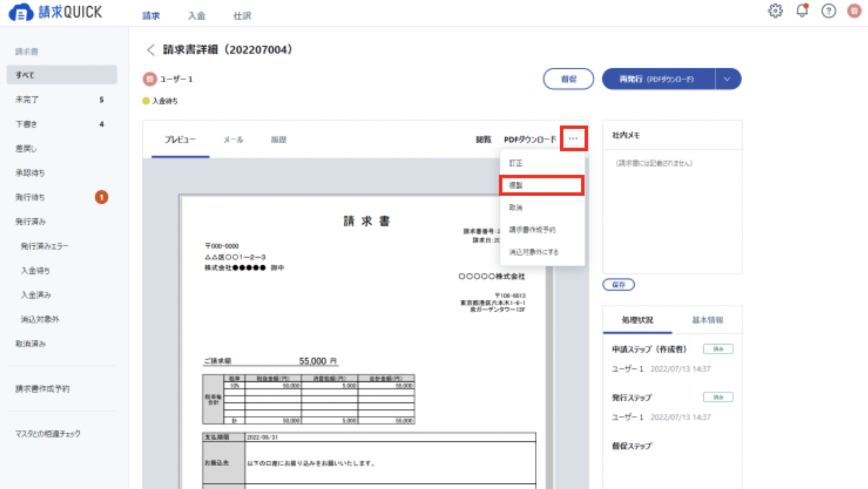
Task: Click the 申請ステップ 済み status badge
Action: (x=718, y=349)
